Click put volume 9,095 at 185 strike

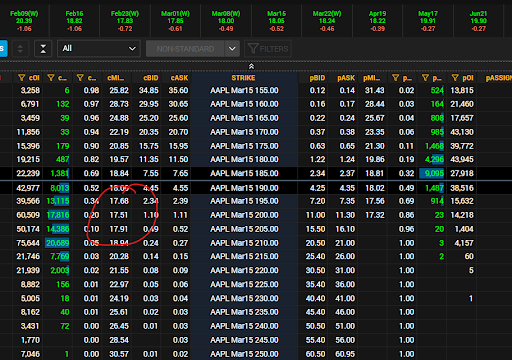click(432, 173)
